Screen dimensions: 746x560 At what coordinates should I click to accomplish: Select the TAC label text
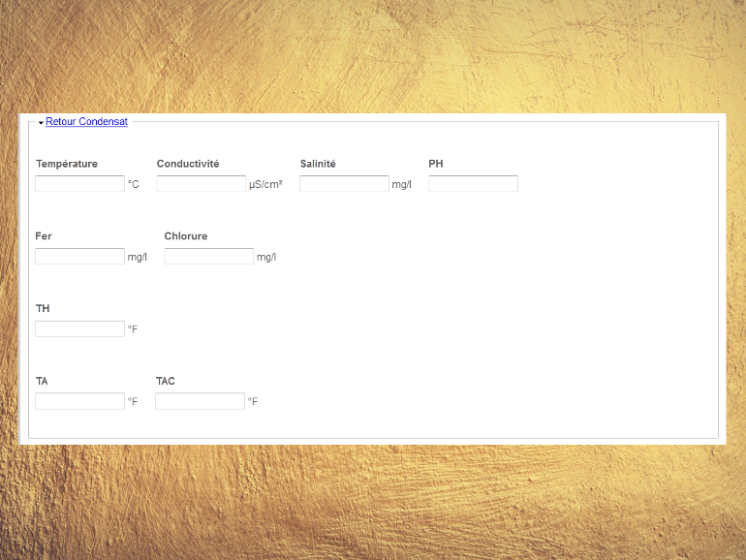pyautogui.click(x=166, y=381)
